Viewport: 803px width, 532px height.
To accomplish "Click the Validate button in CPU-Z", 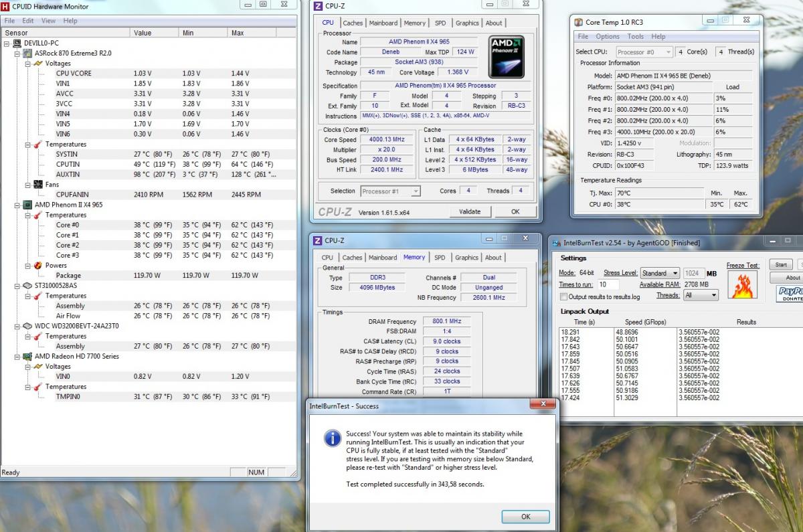I will (x=470, y=211).
